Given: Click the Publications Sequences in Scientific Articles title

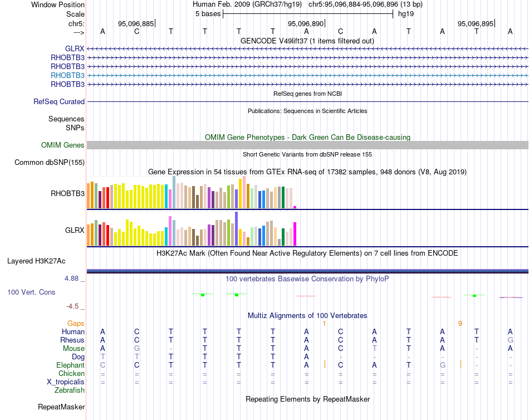Looking at the screenshot, I should pyautogui.click(x=307, y=111).
